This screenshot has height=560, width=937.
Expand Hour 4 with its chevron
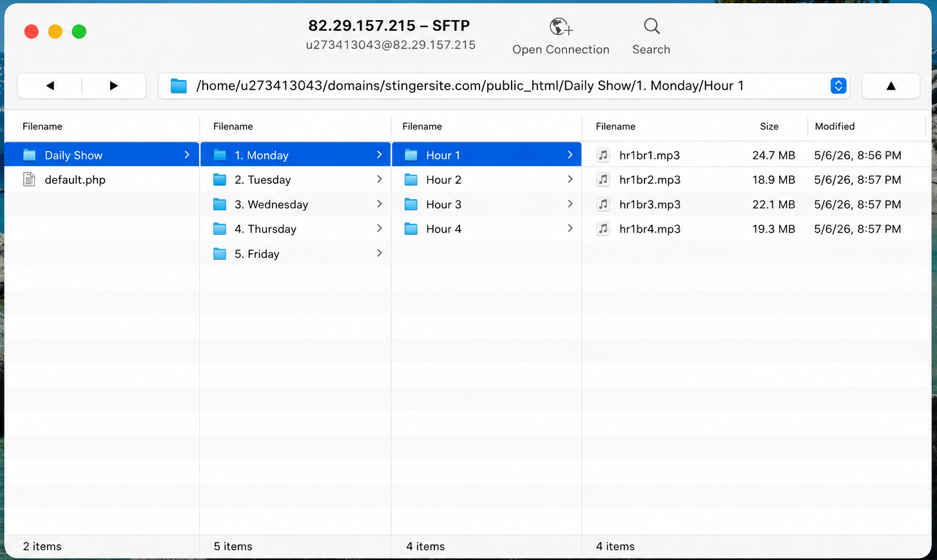point(570,228)
